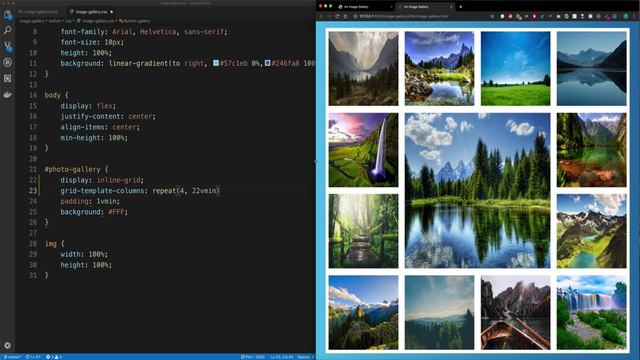Click the justify-content: center line
Screen dimensions: 640x360
tap(108, 116)
